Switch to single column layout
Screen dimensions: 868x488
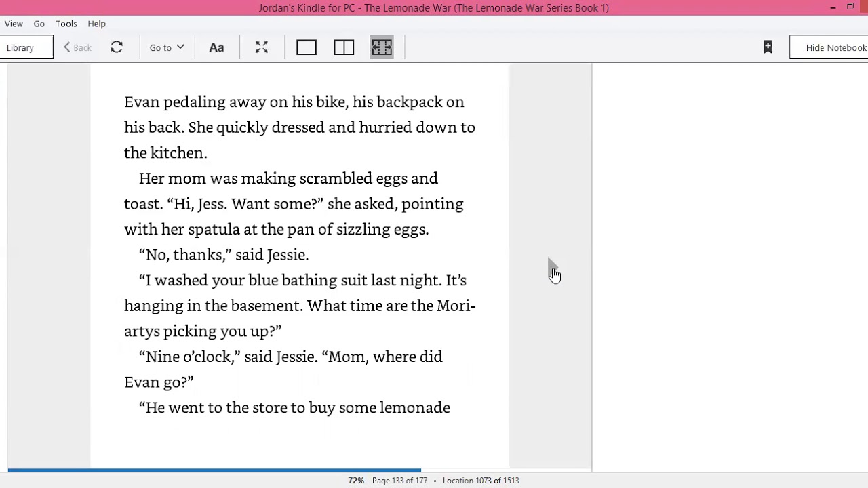(x=307, y=47)
